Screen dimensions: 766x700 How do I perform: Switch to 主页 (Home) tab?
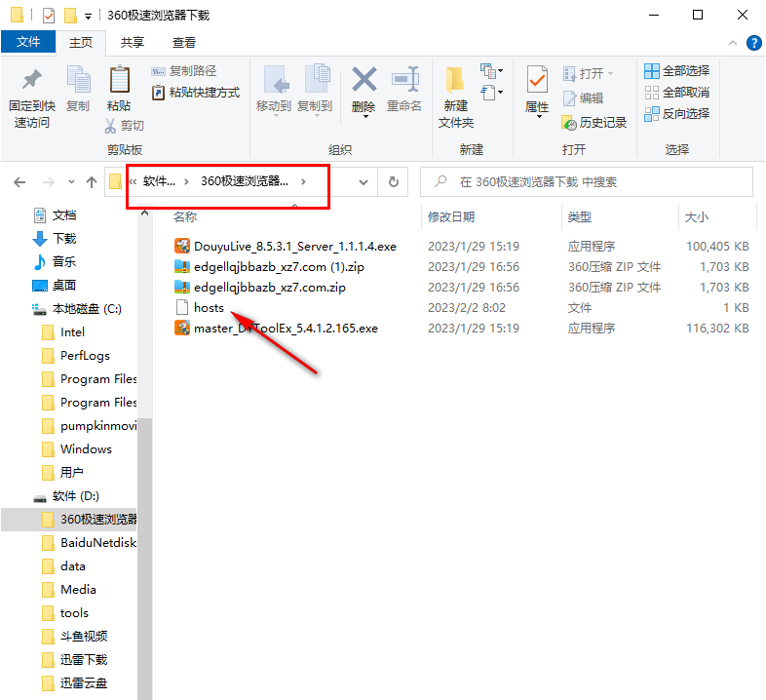[81, 43]
